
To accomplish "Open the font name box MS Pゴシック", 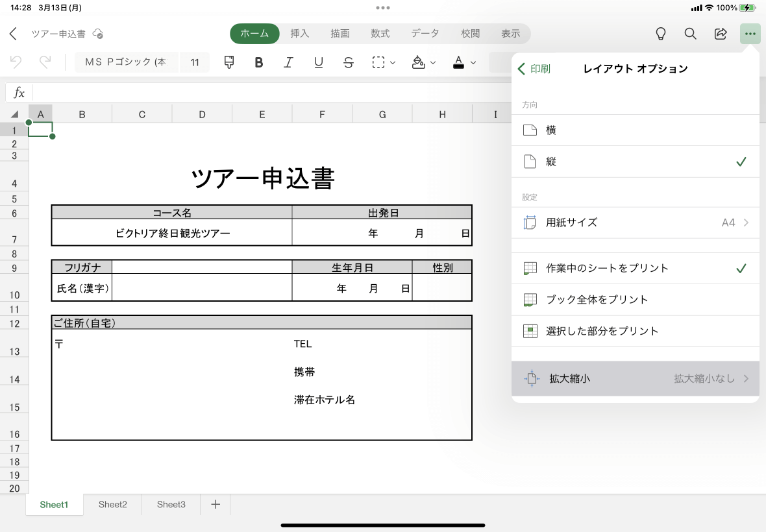I will pos(127,62).
